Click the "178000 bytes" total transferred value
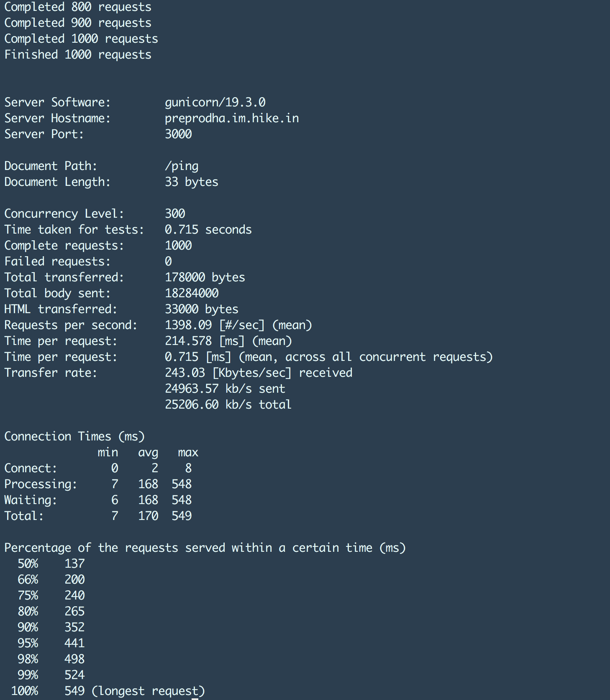 tap(205, 278)
